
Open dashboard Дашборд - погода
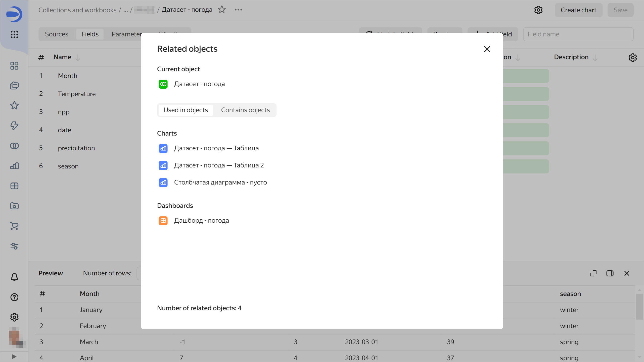(x=201, y=220)
